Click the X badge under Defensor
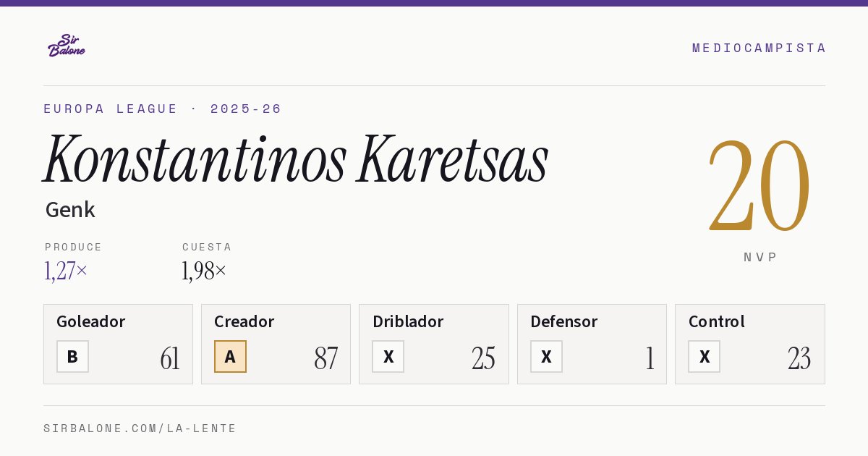This screenshot has width=868, height=456. tap(546, 356)
